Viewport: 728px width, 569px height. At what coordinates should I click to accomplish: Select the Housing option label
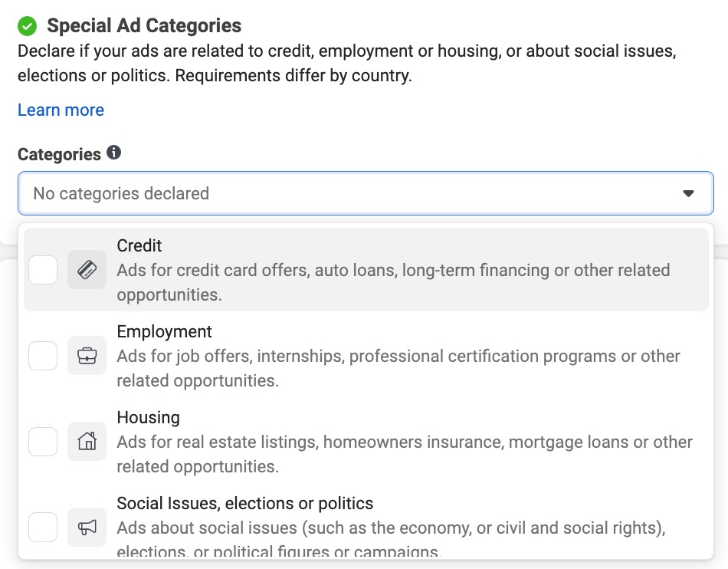pyautogui.click(x=148, y=418)
